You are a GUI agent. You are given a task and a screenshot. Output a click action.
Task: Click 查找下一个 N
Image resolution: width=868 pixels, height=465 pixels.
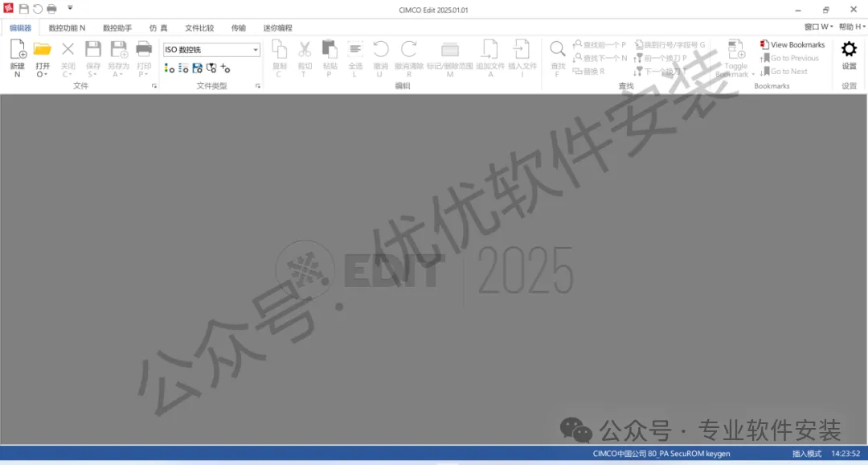(x=600, y=58)
